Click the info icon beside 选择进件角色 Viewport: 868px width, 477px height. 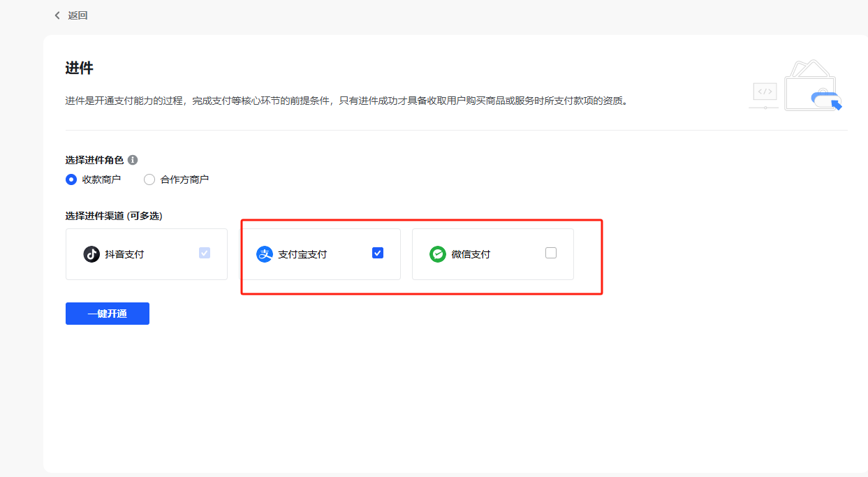133,160
